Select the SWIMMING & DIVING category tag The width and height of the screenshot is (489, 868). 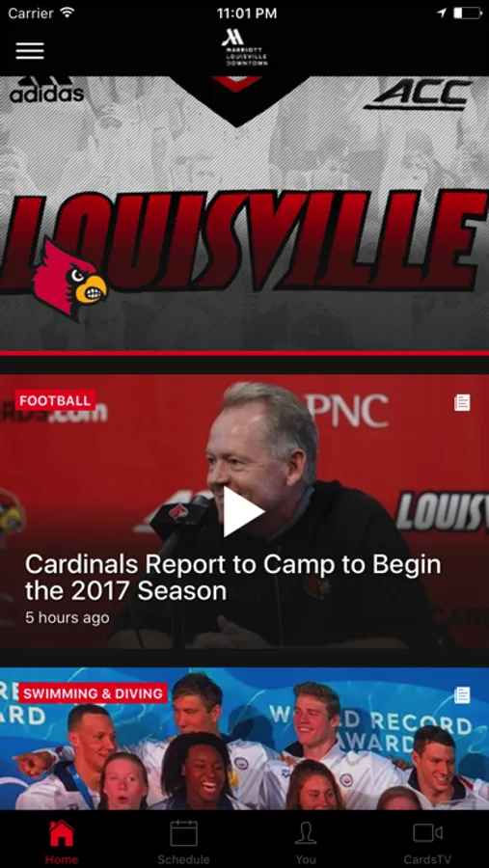[93, 693]
